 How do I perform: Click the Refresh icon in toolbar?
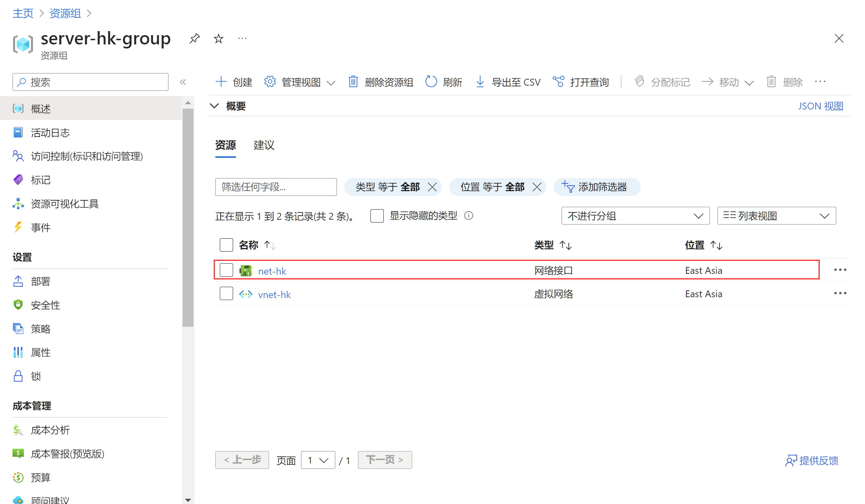[431, 82]
